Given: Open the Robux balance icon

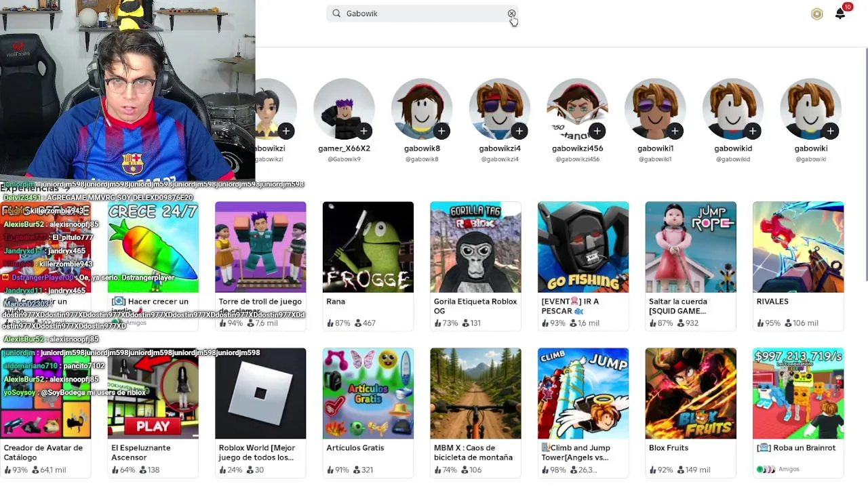Looking at the screenshot, I should (816, 14).
